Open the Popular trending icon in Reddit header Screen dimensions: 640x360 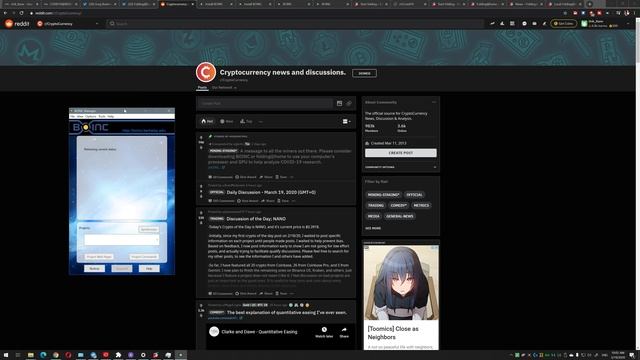click(492, 24)
